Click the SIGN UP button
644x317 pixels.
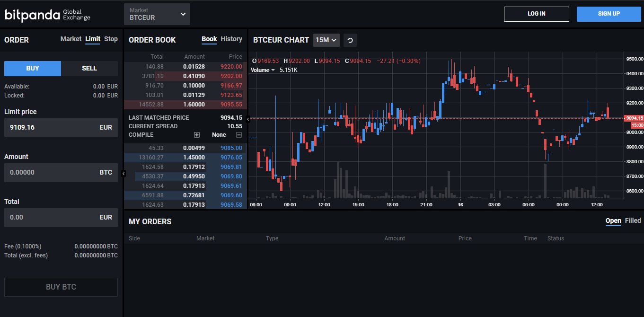[x=609, y=14]
